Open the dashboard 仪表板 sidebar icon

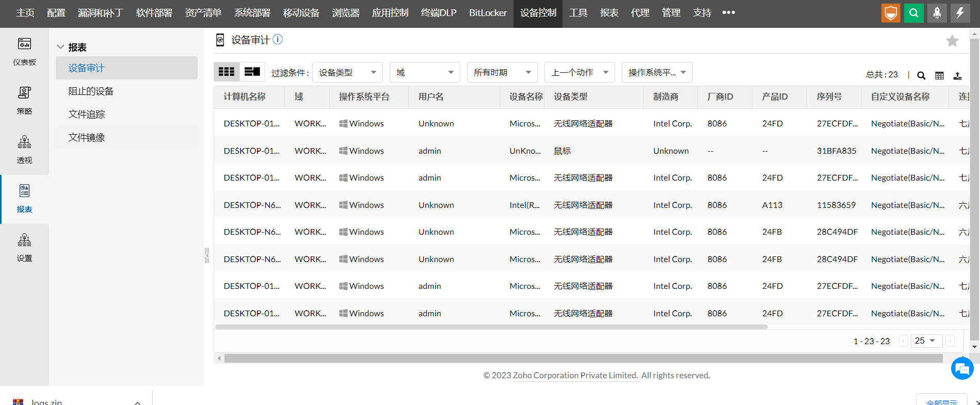click(24, 52)
